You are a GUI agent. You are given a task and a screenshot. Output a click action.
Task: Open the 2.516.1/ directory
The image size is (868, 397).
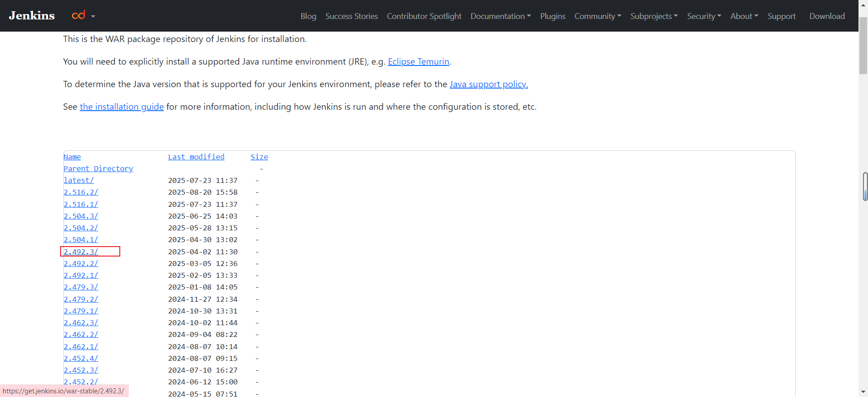pyautogui.click(x=81, y=204)
